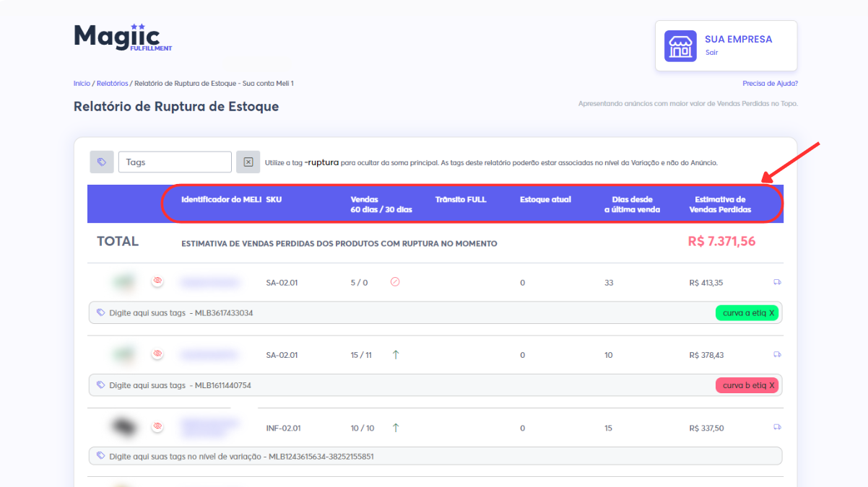This screenshot has width=868, height=487.
Task: Click tag icon in MLB3617433034 tag field
Action: pyautogui.click(x=101, y=313)
